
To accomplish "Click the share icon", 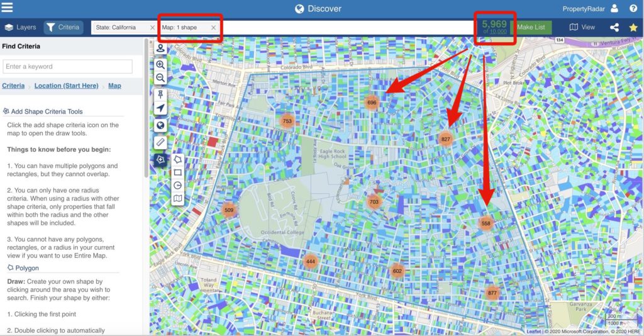I will [614, 27].
